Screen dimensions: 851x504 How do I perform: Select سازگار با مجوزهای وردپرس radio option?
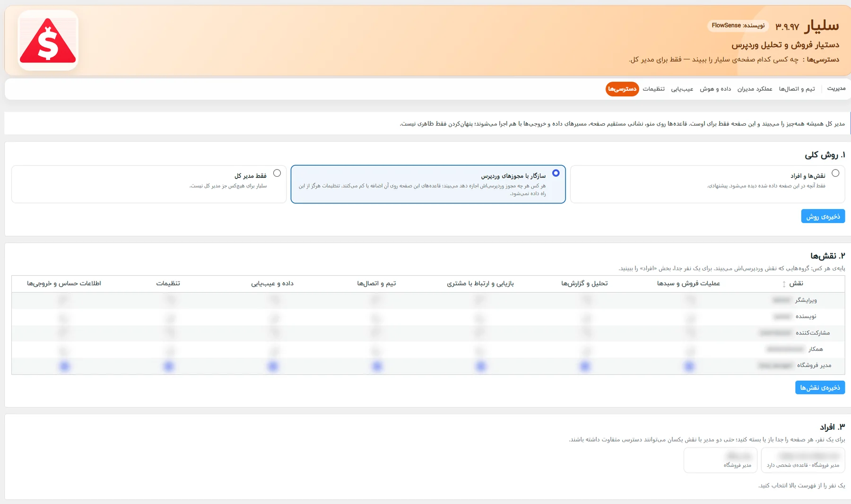tap(556, 173)
